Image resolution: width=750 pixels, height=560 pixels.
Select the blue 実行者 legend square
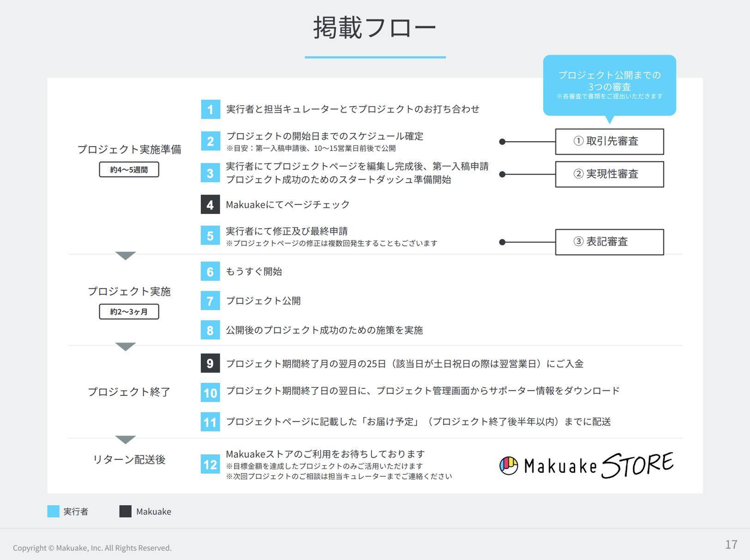point(53,511)
